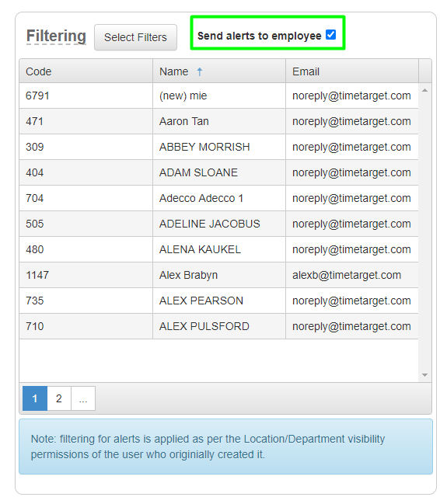Click the ADELINE JACOBUS name cell
The width and height of the screenshot is (440, 504).
click(219, 224)
